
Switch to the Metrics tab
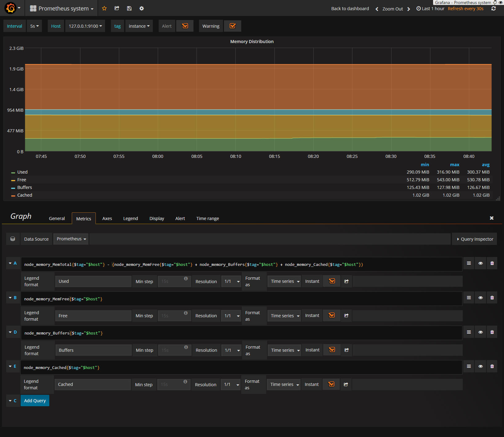tap(84, 218)
